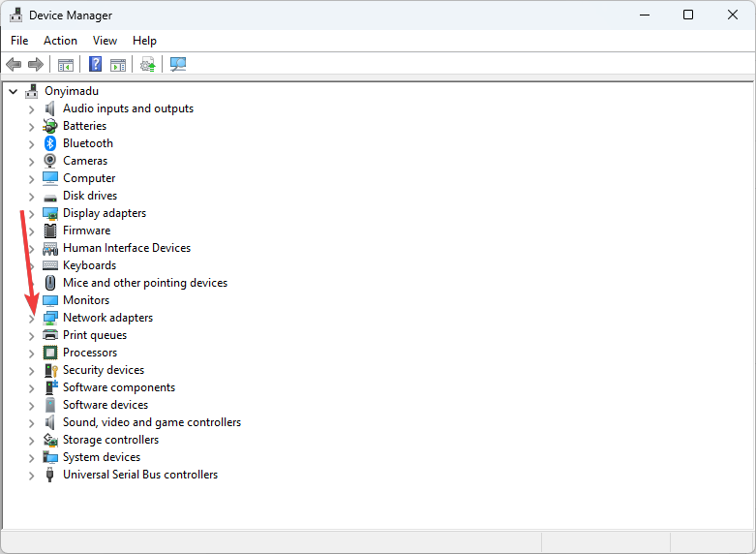756x554 pixels.
Task: Expand the Software devices chevron
Action: 31,406
